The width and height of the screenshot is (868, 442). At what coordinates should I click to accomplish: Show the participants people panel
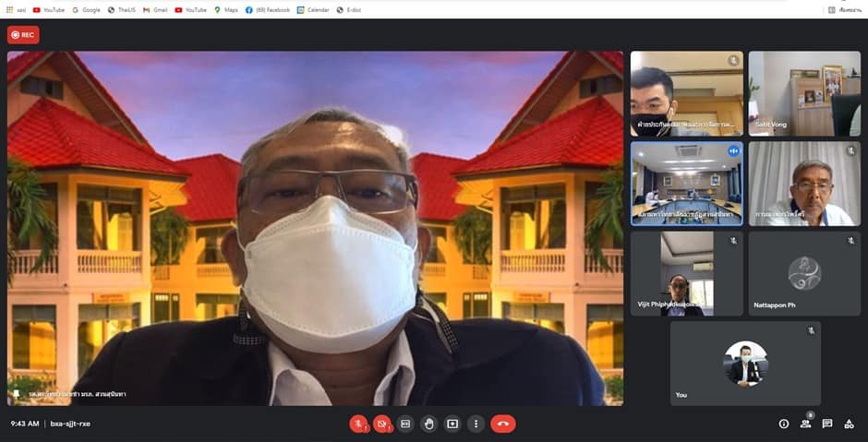(x=805, y=424)
